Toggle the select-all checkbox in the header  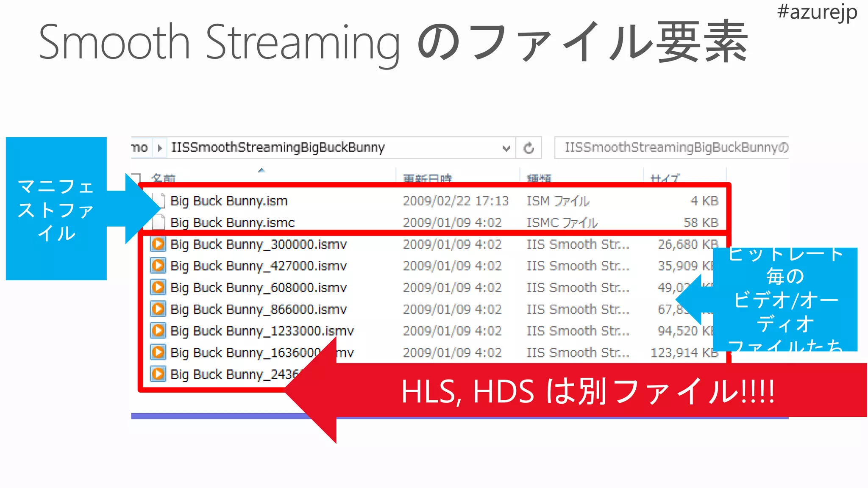(136, 178)
